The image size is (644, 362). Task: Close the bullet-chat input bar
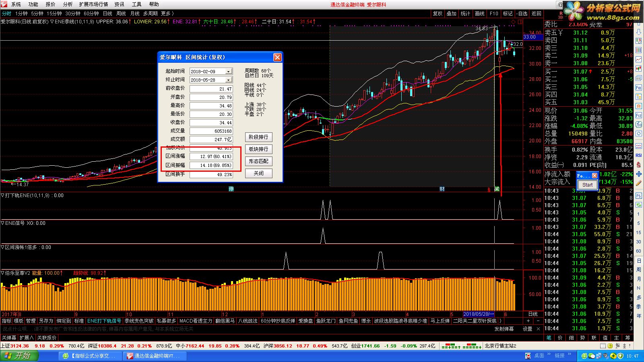click(539, 329)
